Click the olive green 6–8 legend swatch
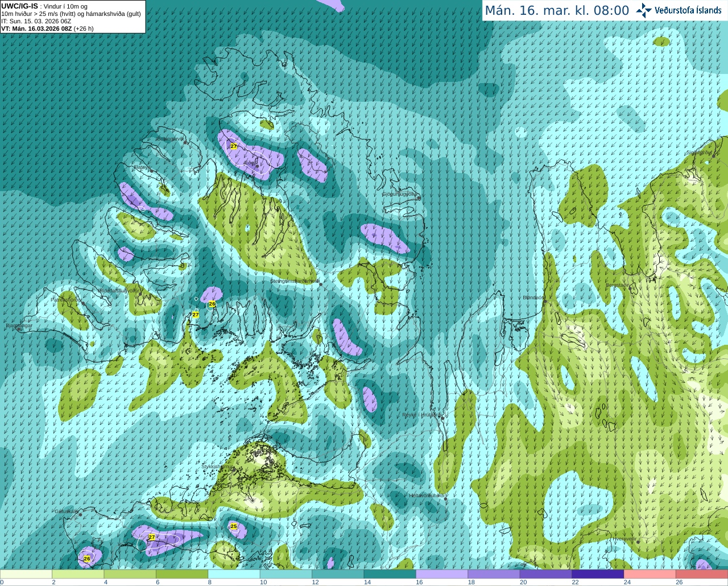The width and height of the screenshot is (728, 586). pos(182,574)
